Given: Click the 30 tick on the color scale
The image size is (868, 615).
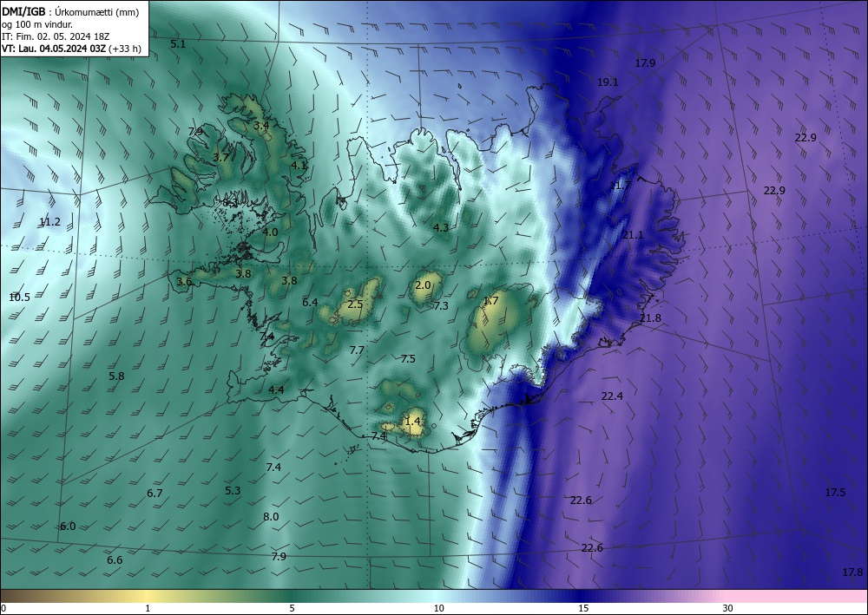Looking at the screenshot, I should [x=728, y=609].
